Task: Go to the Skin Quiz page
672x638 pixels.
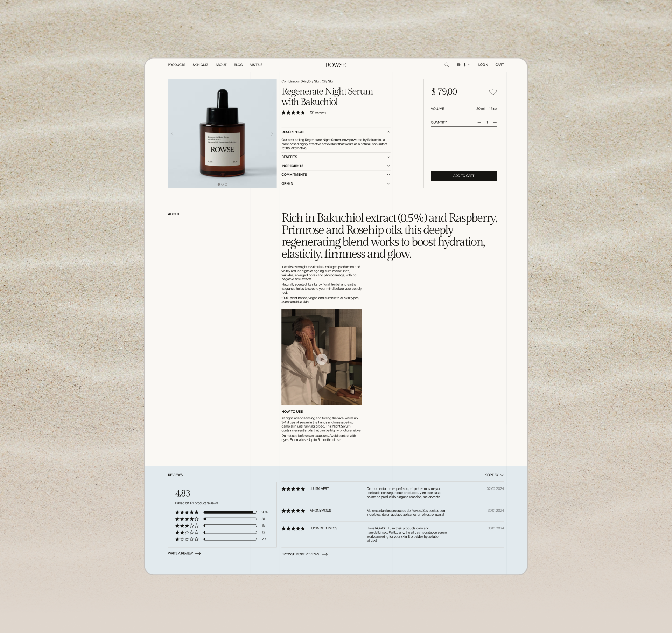Action: (200, 65)
